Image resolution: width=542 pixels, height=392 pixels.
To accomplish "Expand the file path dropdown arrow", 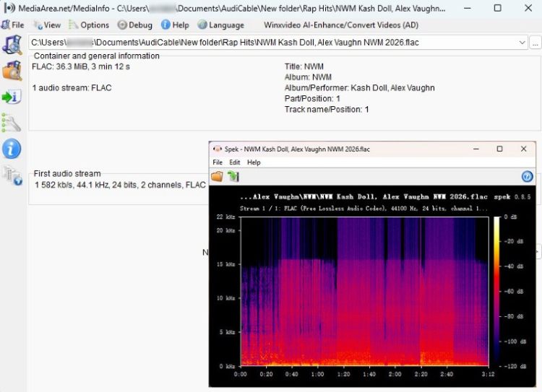I will (x=522, y=43).
